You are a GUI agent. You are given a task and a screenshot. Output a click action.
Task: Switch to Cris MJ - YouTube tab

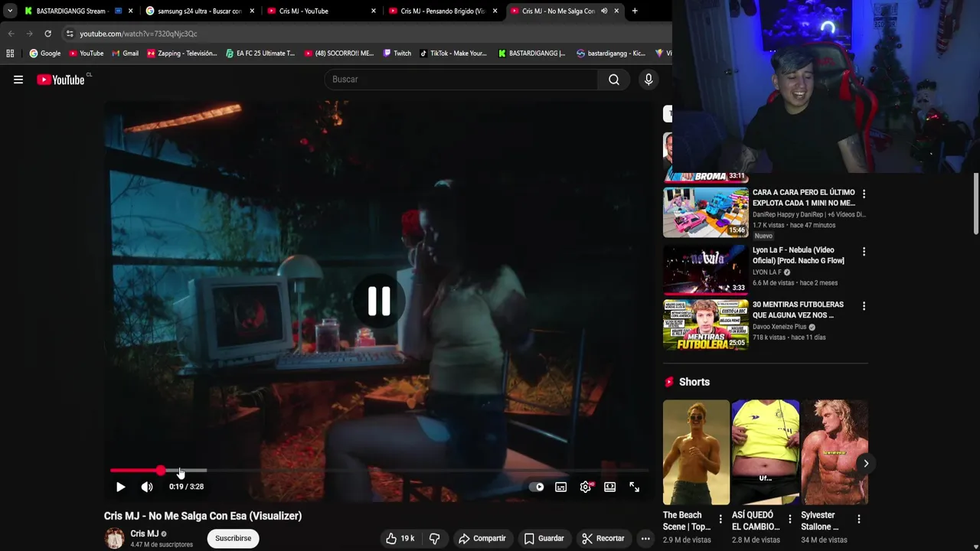coord(320,11)
